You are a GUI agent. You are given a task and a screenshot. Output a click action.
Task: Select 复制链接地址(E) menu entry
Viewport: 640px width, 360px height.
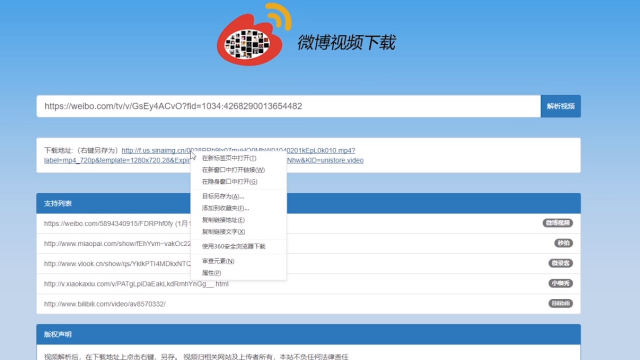238,220
